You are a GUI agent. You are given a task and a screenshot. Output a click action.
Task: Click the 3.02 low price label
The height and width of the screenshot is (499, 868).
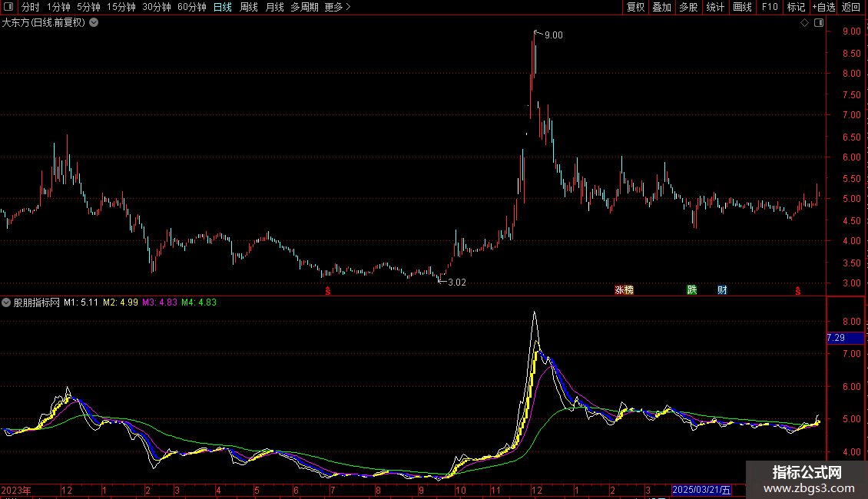(x=457, y=283)
